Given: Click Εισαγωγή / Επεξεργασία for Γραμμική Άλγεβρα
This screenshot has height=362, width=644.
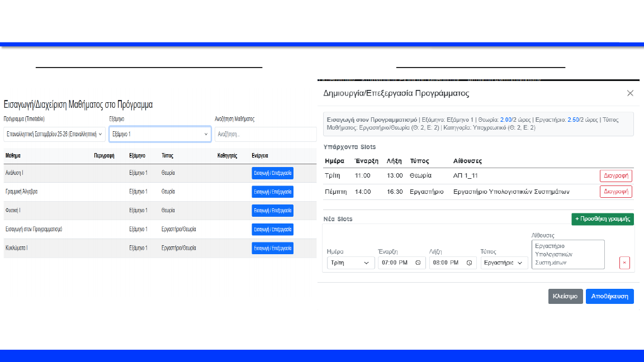Looking at the screenshot, I should [x=272, y=192].
